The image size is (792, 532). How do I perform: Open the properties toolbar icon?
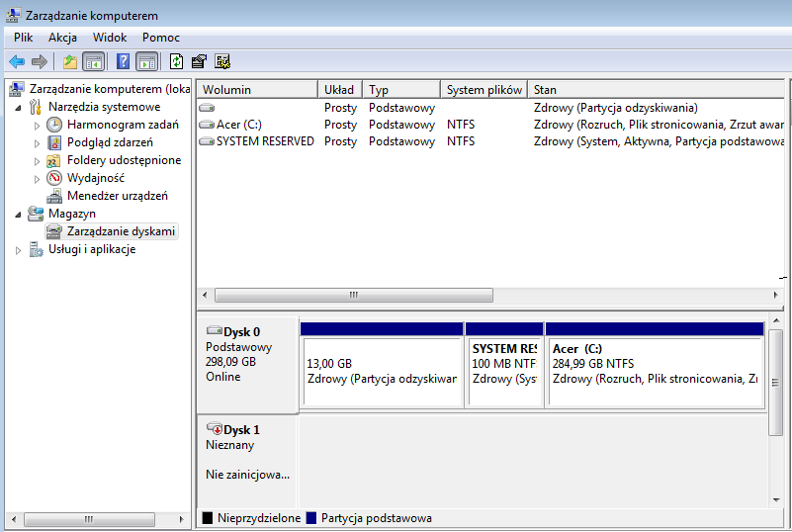199,61
